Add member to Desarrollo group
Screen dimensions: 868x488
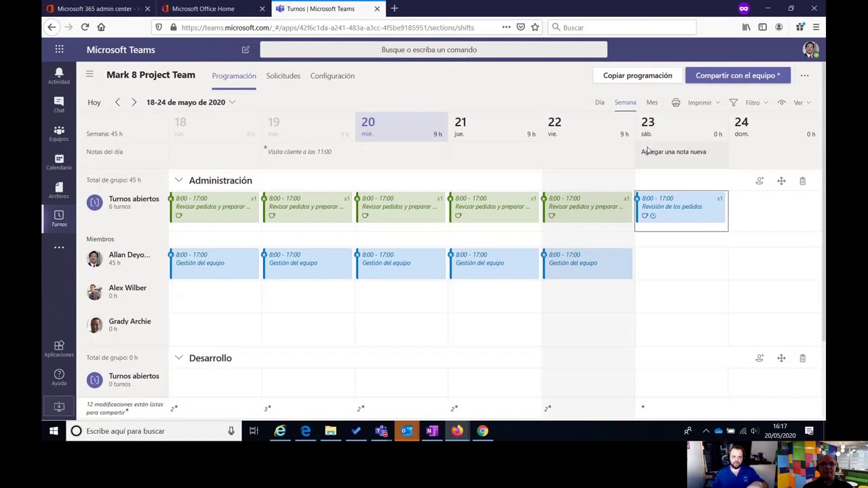point(759,358)
